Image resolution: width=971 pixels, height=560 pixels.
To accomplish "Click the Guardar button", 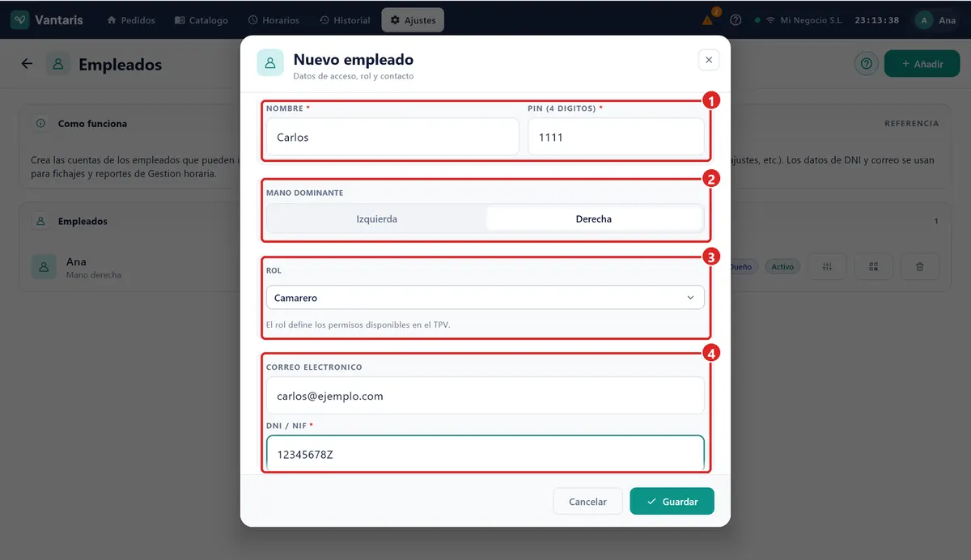I will pos(672,502).
